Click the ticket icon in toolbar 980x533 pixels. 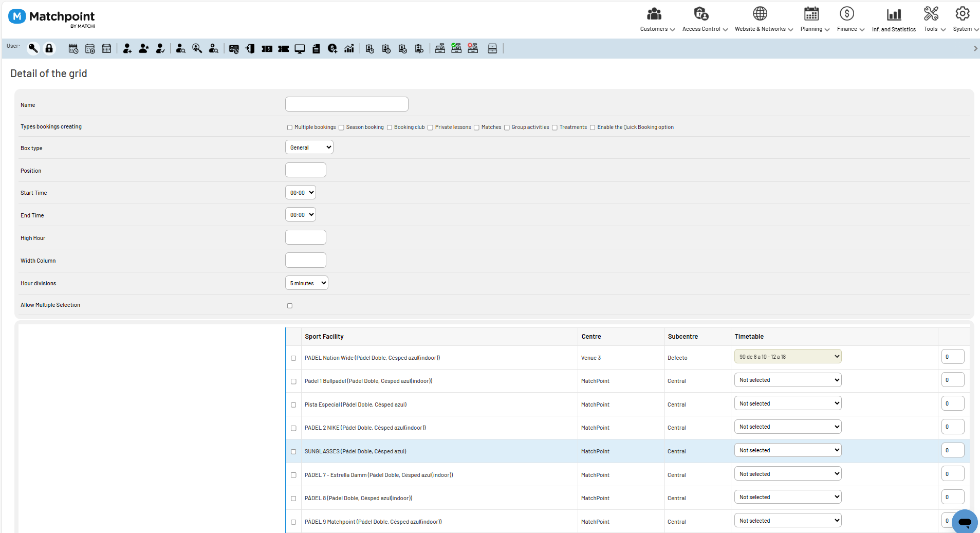(x=283, y=49)
